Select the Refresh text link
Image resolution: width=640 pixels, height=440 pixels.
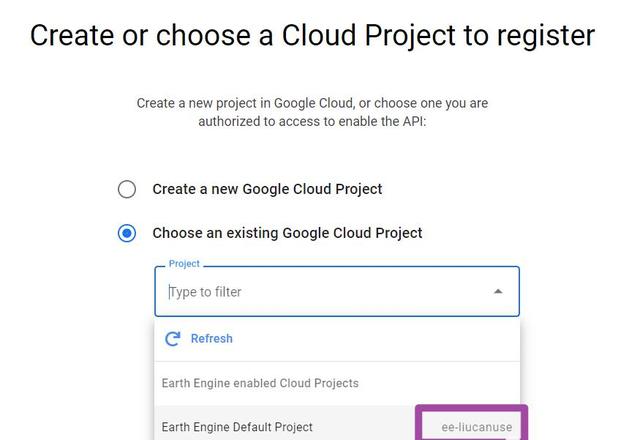pyautogui.click(x=211, y=339)
